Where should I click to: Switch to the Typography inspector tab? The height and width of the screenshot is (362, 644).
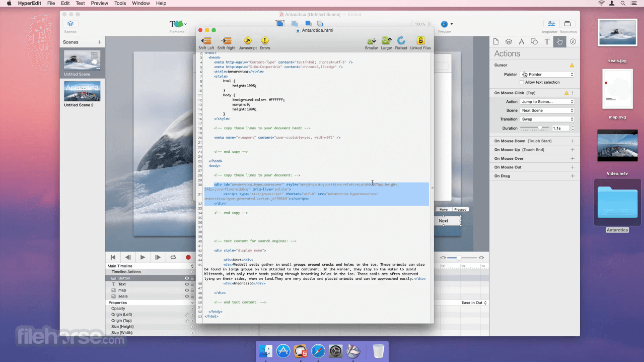coord(547,42)
